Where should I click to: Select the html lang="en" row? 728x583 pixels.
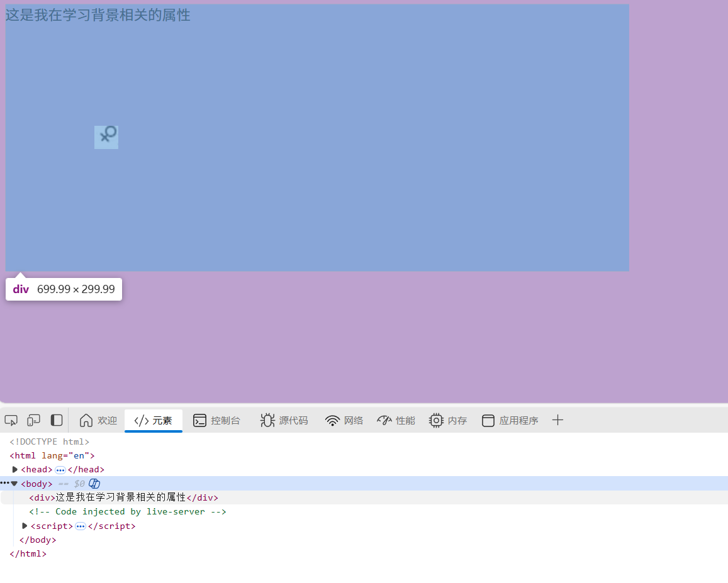click(52, 456)
